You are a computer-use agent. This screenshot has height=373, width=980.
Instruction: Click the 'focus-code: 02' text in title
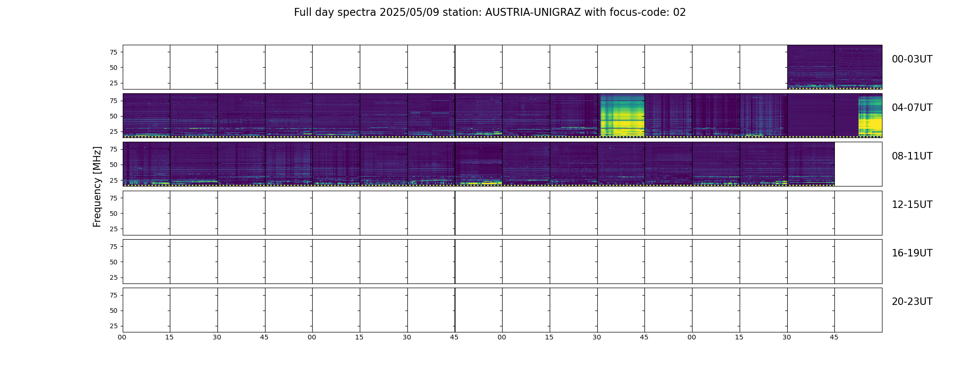pos(646,13)
